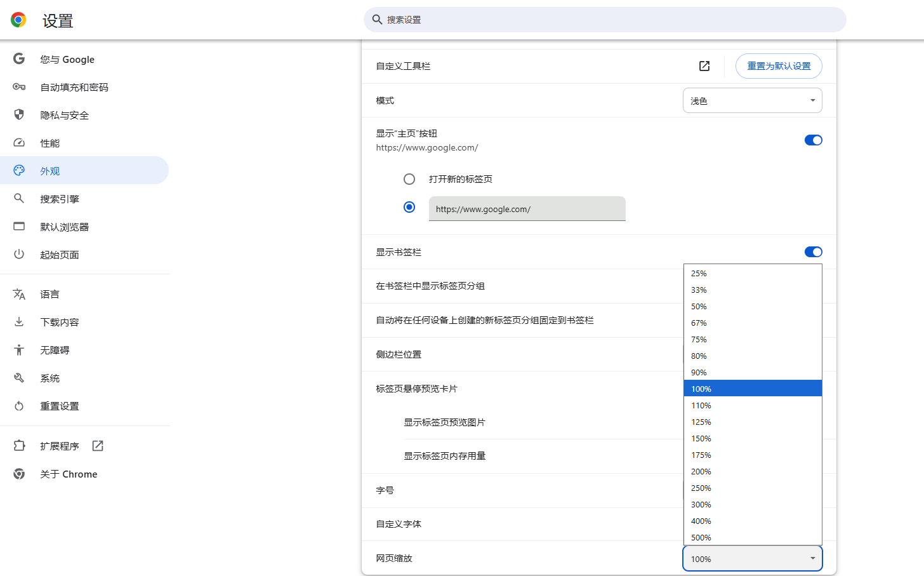This screenshot has height=576, width=924.
Task: Click the reset settings circular arrow icon
Action: tap(19, 406)
